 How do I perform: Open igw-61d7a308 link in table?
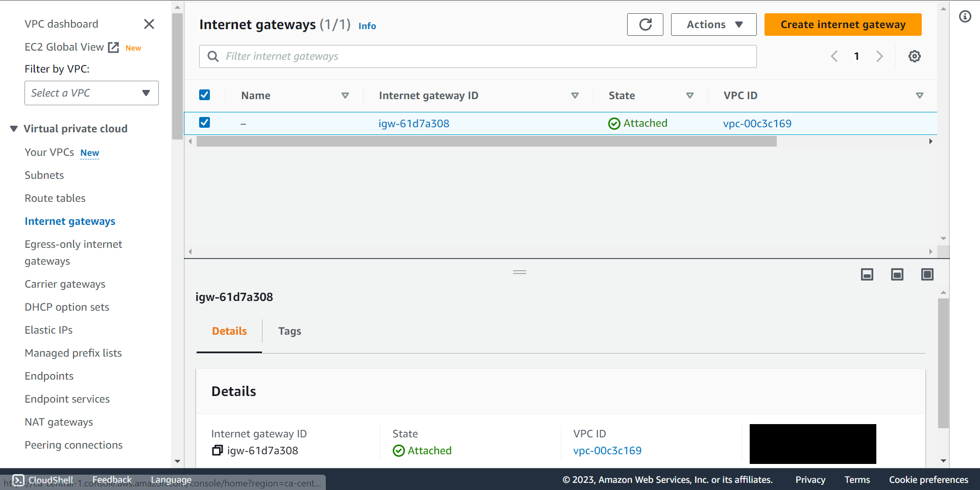(414, 124)
